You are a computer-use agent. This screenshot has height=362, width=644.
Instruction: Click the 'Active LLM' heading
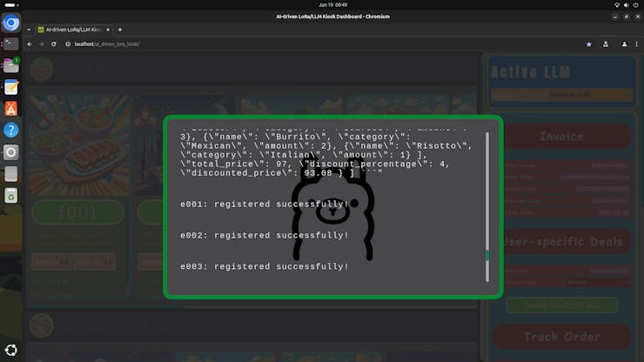click(x=530, y=72)
